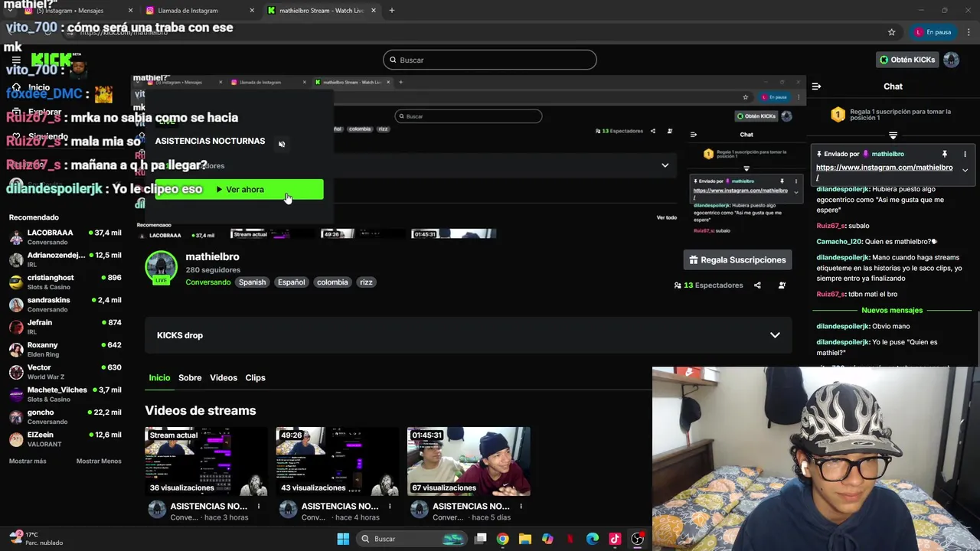Image resolution: width=980 pixels, height=551 pixels.
Task: Toggle the pin icon on the pinned message
Action: 944,154
